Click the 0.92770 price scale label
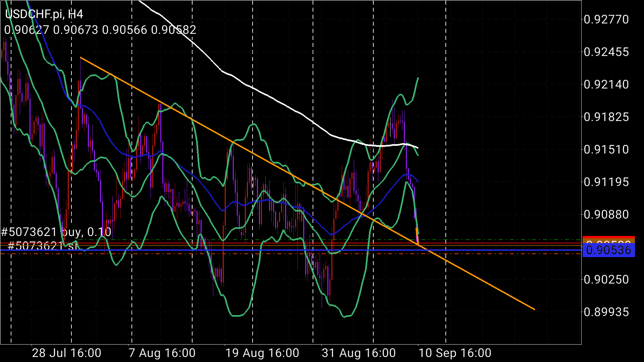This screenshot has width=644, height=362. pos(606,19)
